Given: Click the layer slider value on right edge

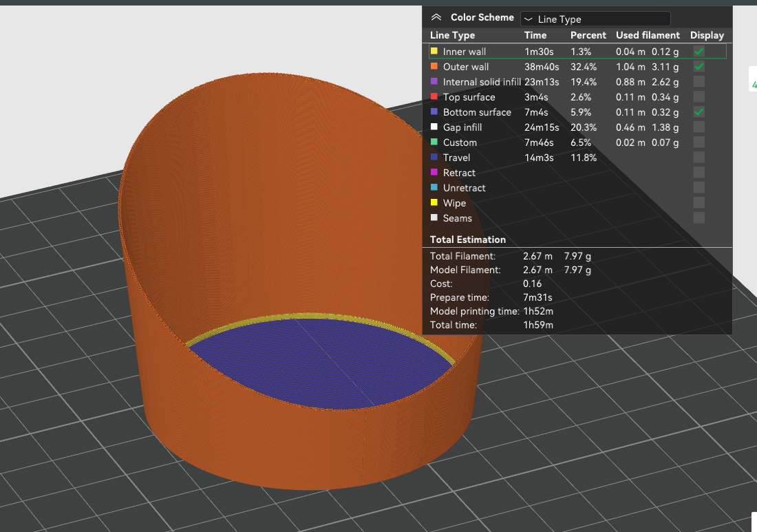Looking at the screenshot, I should 754,85.
